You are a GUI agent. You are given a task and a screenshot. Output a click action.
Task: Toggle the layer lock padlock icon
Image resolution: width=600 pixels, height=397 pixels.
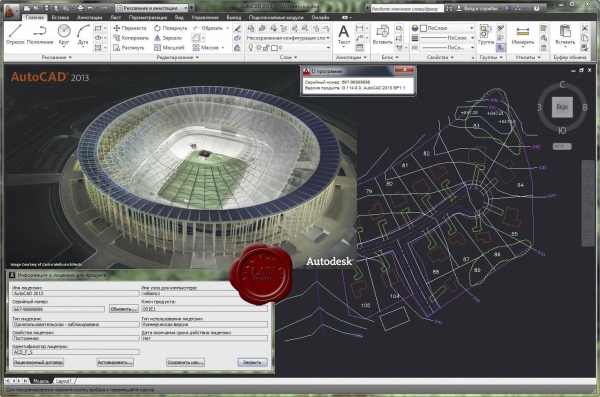click(266, 48)
